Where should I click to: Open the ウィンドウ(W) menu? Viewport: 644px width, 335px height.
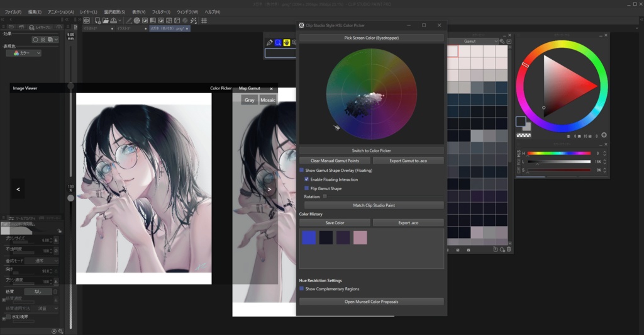click(187, 12)
